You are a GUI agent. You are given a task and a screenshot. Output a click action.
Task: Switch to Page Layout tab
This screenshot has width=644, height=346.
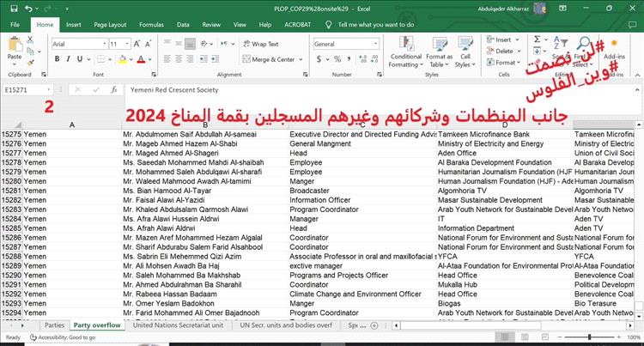(110, 25)
